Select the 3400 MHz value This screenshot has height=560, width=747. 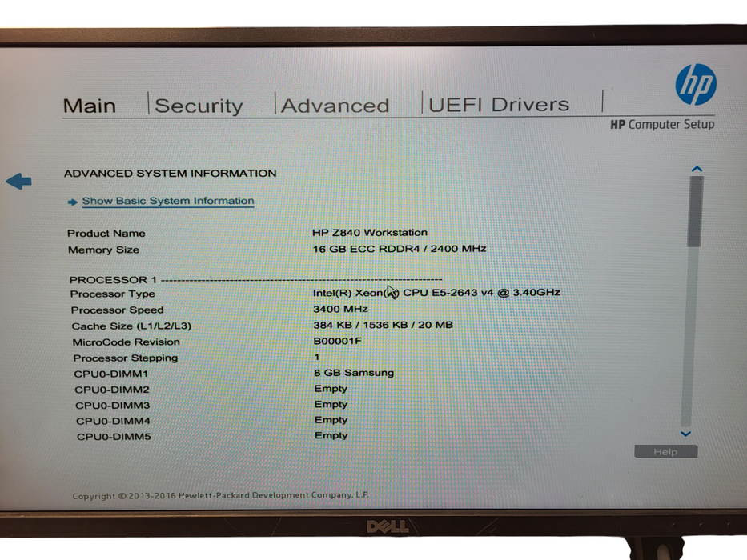pos(340,309)
